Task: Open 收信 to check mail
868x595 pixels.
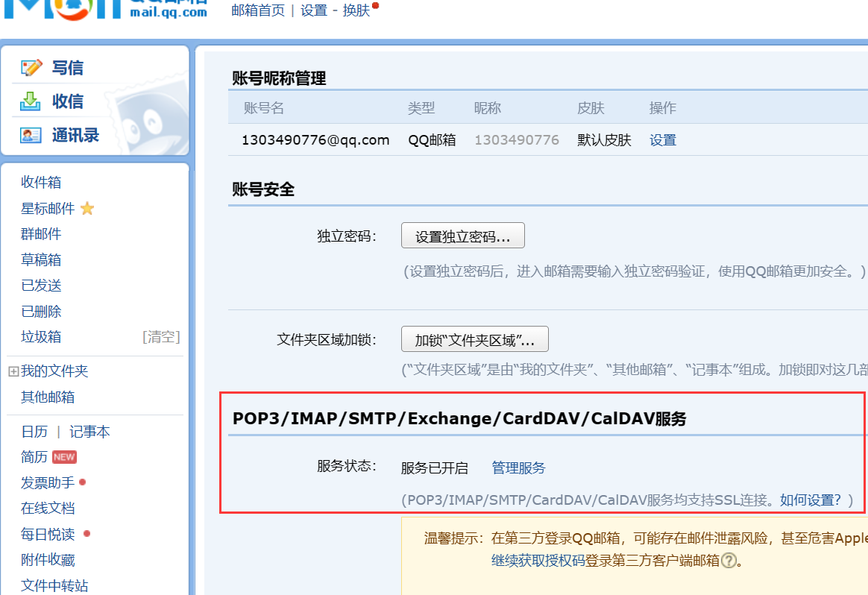Action: tap(68, 101)
